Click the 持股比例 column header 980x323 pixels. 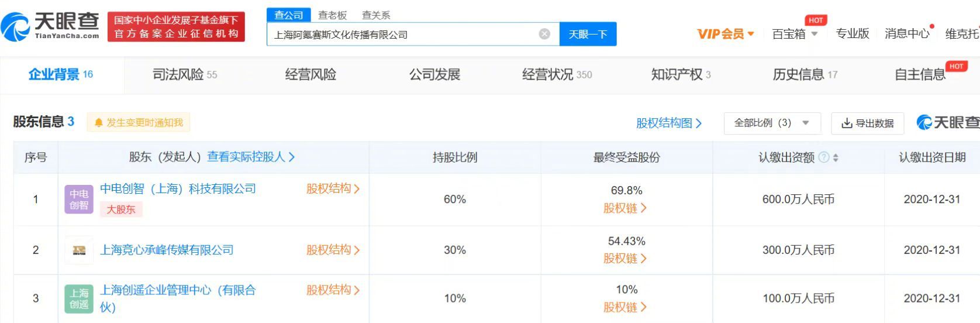(455, 157)
